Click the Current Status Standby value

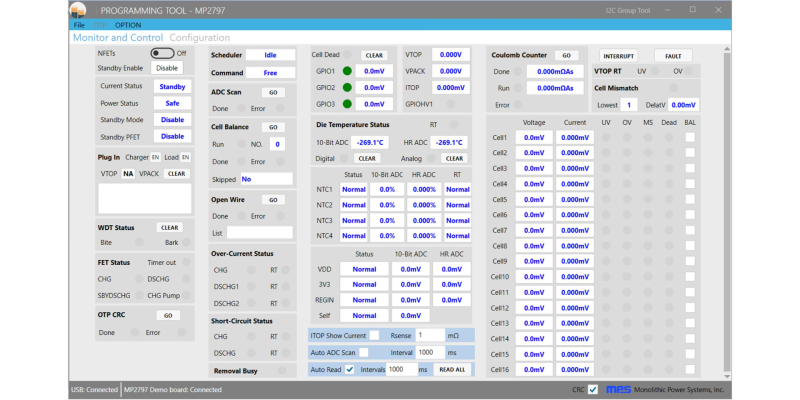click(x=172, y=87)
